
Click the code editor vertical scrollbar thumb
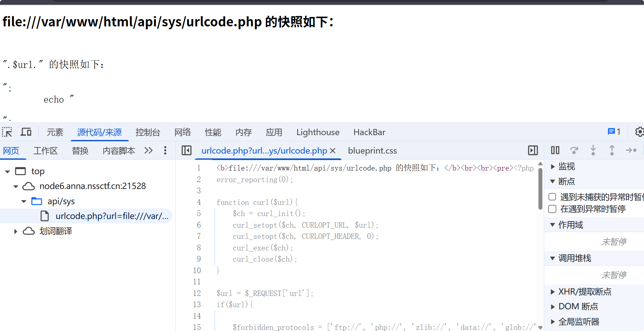[540, 189]
